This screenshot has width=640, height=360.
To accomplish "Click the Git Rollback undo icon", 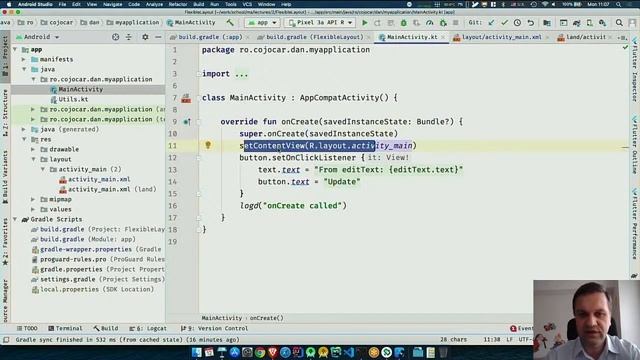I will (531, 23).
